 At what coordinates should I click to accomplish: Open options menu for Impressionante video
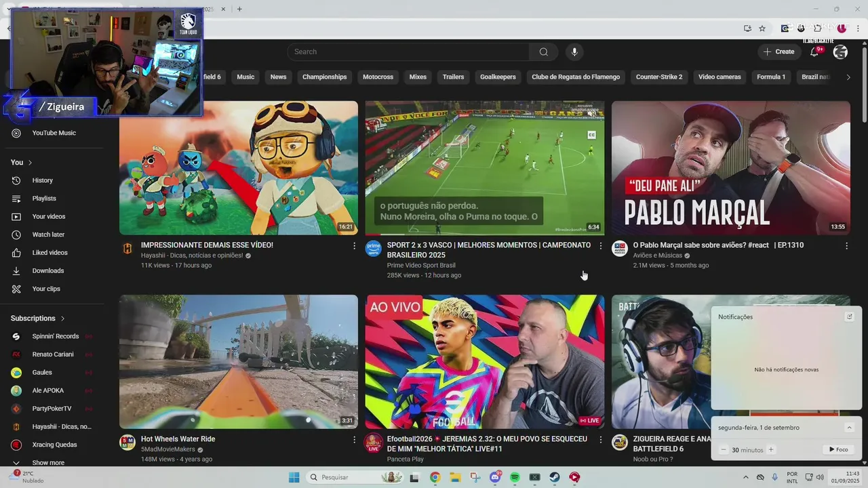[x=354, y=246]
